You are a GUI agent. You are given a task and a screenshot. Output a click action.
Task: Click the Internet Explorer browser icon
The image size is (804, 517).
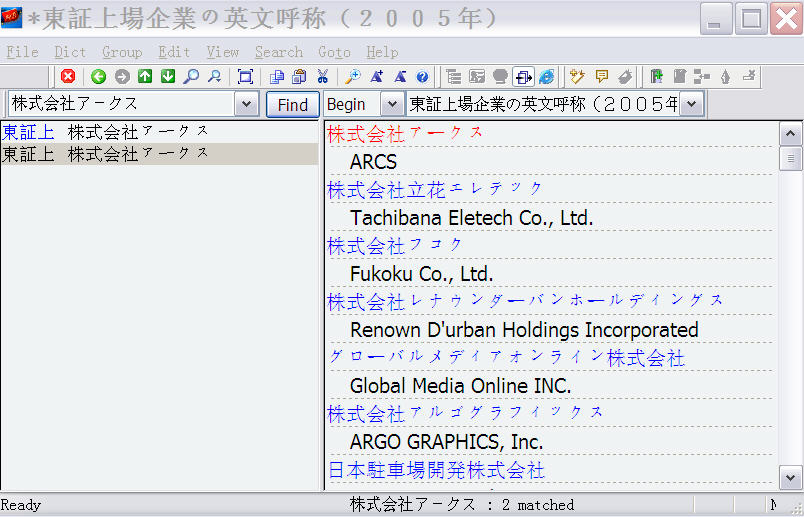click(547, 77)
